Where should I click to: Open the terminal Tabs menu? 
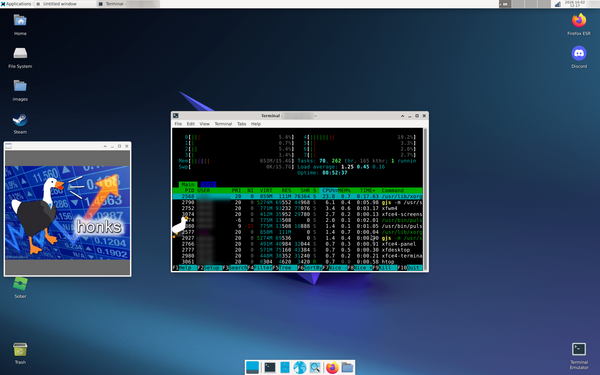pos(241,124)
